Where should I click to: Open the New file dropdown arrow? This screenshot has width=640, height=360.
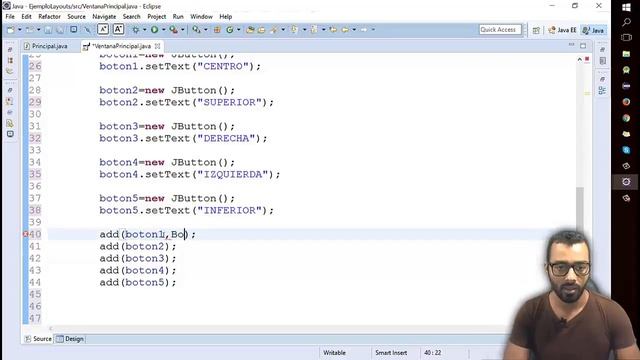pyautogui.click(x=20, y=30)
